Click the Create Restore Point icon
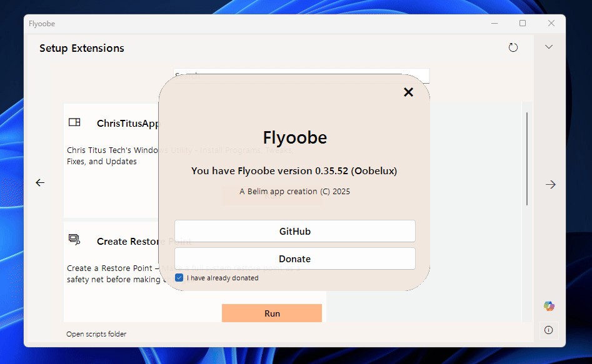 coord(74,240)
